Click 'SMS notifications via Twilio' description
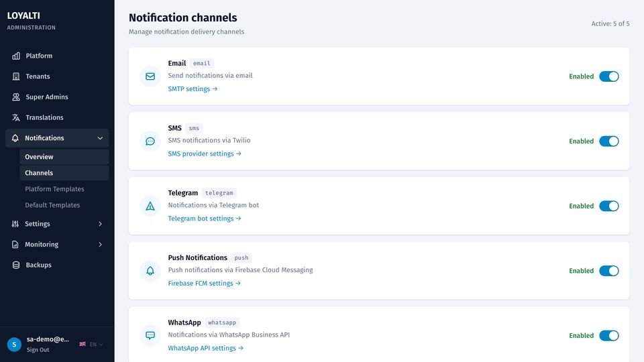644x362 pixels. point(209,140)
